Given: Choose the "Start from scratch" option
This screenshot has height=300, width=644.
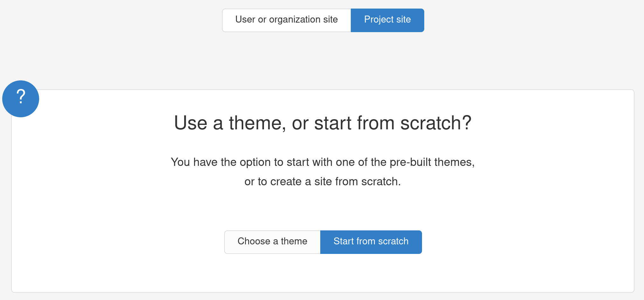Looking at the screenshot, I should [x=371, y=242].
